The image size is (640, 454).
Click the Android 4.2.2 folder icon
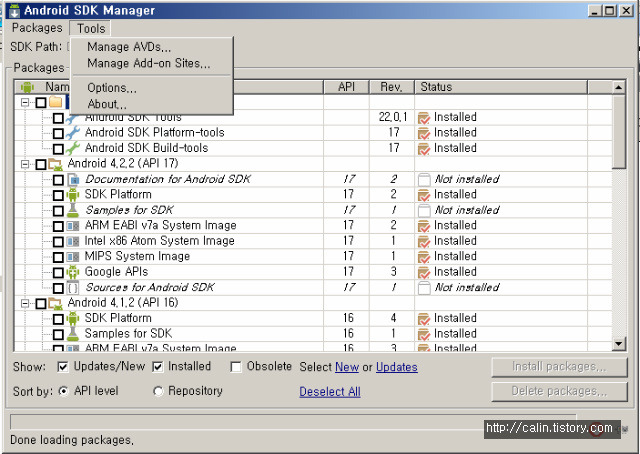pos(56,164)
